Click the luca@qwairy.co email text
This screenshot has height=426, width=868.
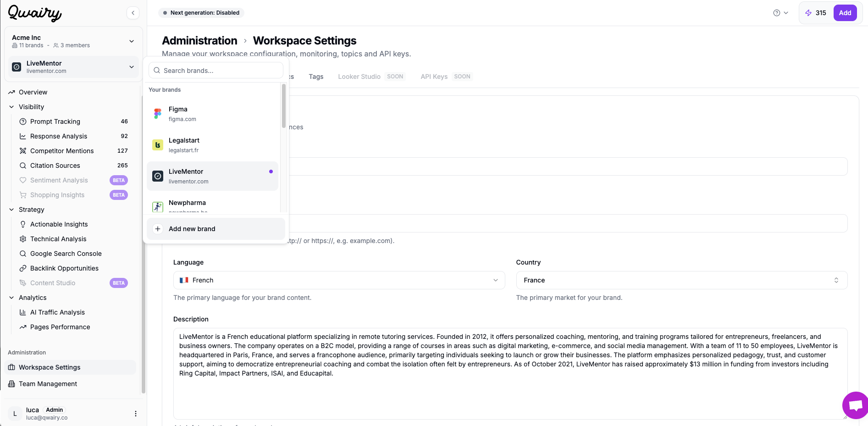47,418
